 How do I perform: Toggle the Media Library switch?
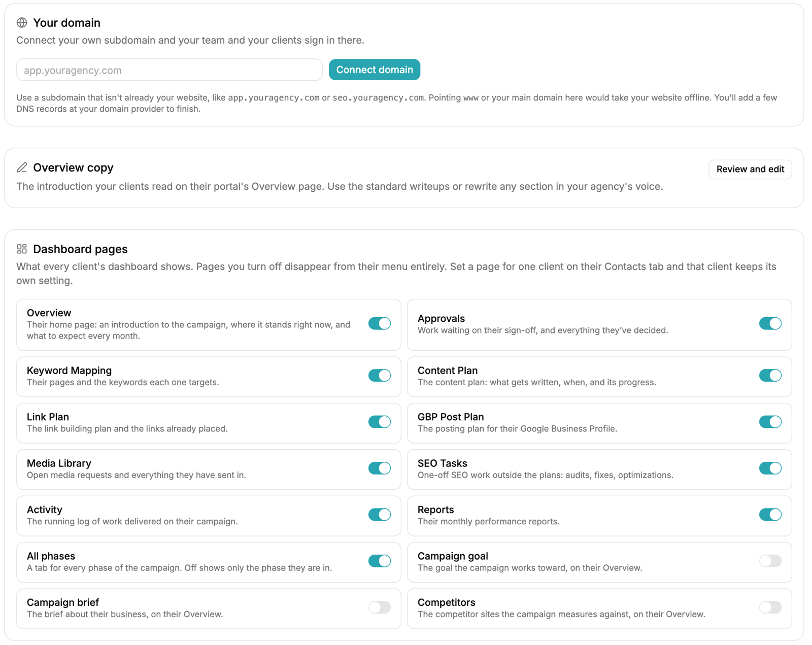pyautogui.click(x=379, y=468)
